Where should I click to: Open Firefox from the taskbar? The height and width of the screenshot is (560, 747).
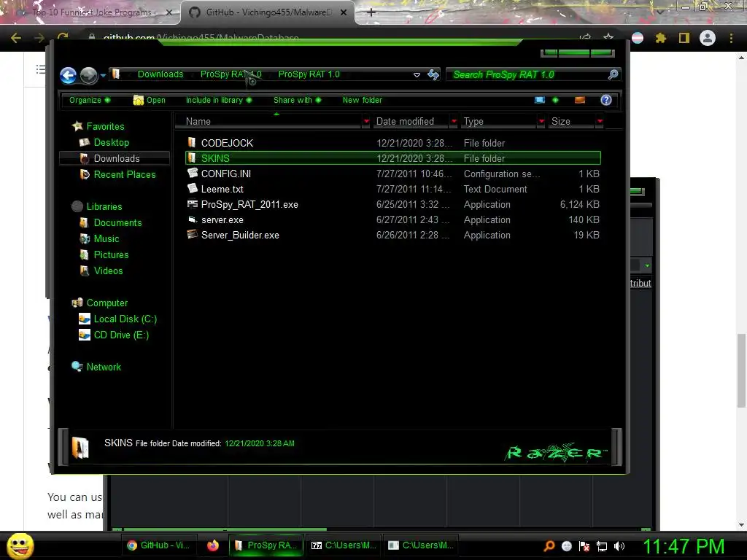tap(213, 545)
